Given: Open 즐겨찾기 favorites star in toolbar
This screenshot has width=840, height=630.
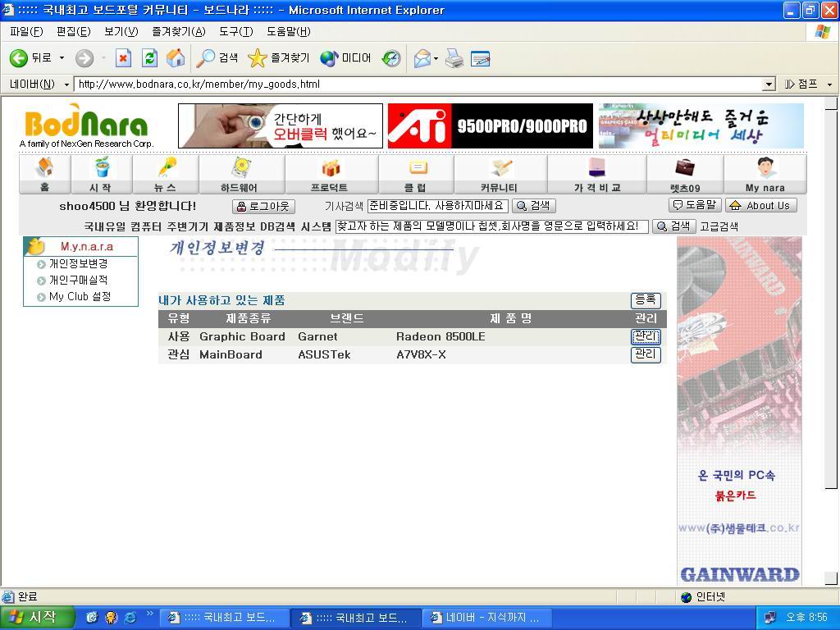Looking at the screenshot, I should [279, 58].
